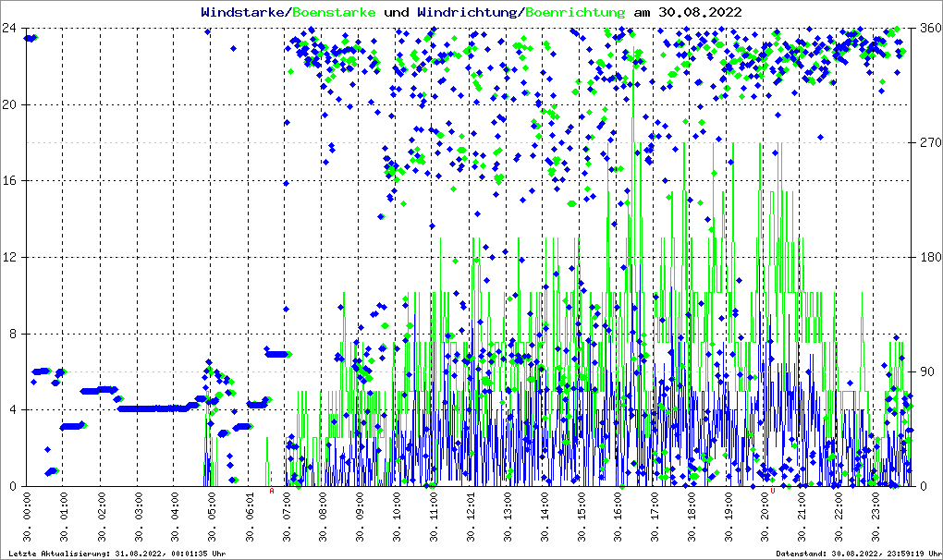Click the 'Letzte Aktualisierung' timestamp text
943x560 pixels.
pos(115,554)
